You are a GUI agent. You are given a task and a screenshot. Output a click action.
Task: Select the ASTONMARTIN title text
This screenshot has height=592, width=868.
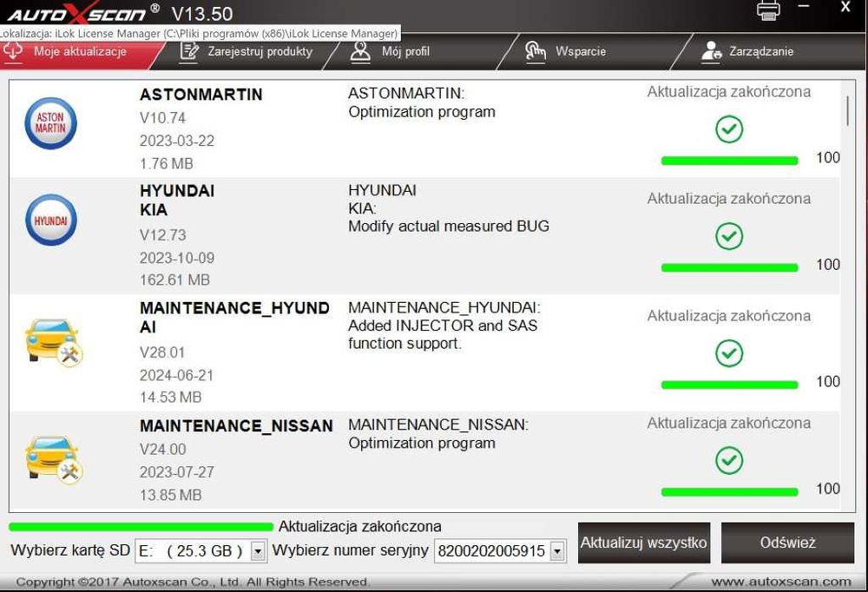tap(201, 95)
